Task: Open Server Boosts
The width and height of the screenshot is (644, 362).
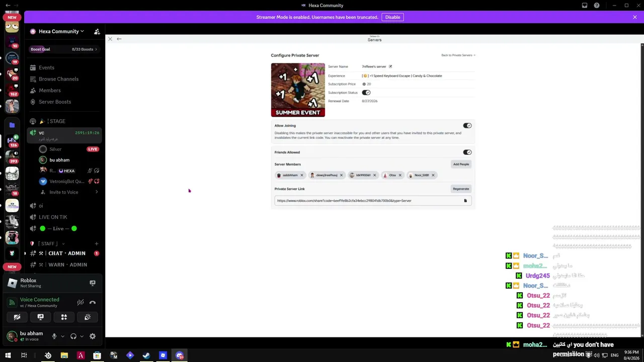Action: coord(64,102)
